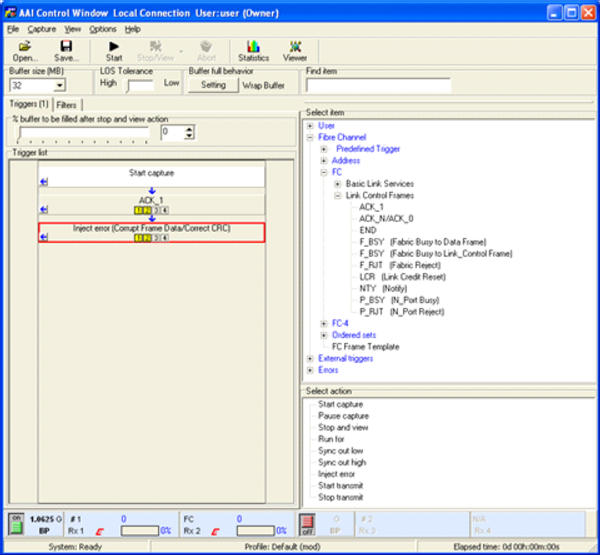This screenshot has width=600, height=555.
Task: Expand the Ordered sets node
Action: click(x=323, y=335)
